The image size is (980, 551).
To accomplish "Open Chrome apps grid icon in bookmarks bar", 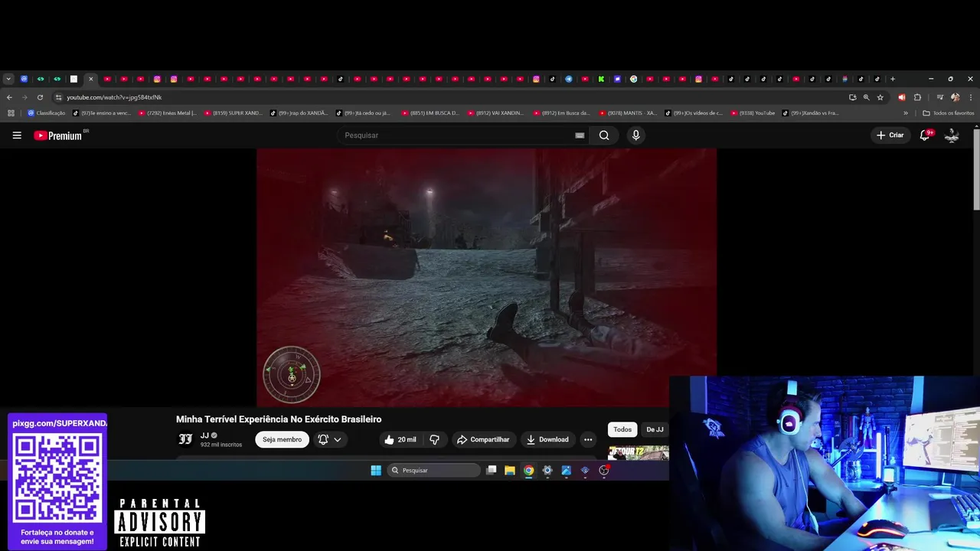I will [11, 113].
